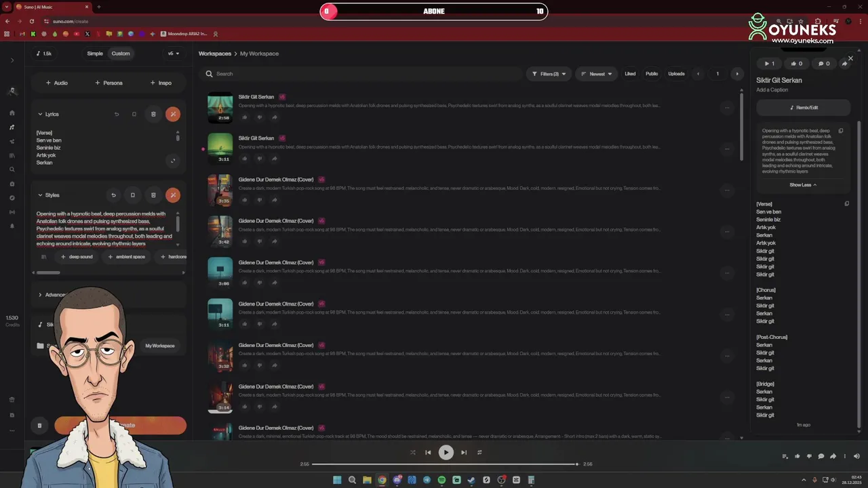
Task: Click the profile avatar in the sidebar
Action: (x=12, y=91)
